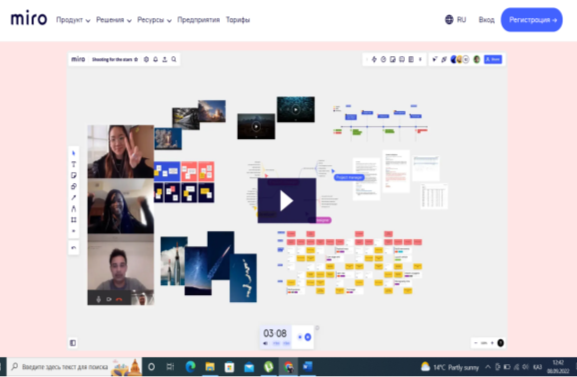Screen dimensions: 577x377
Task: Open Microsoft Edge from taskbar
Action: 190,367
